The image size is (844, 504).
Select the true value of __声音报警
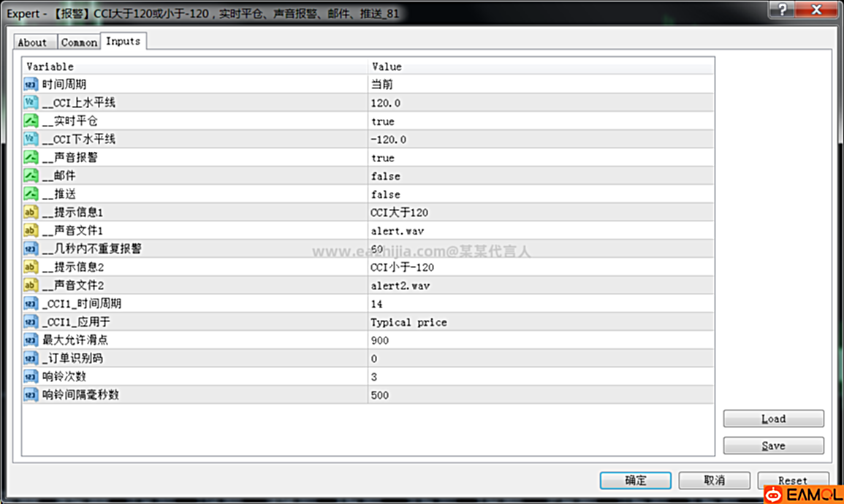383,158
